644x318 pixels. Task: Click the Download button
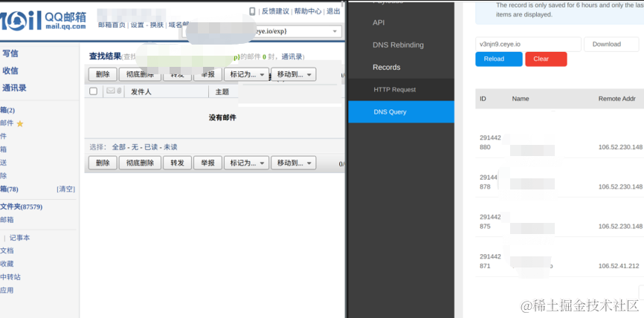[x=611, y=45]
